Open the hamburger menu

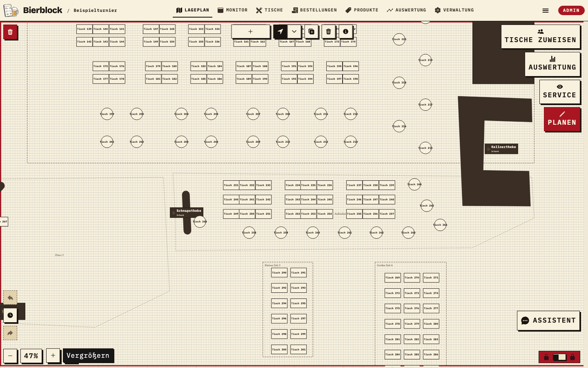coord(546,11)
